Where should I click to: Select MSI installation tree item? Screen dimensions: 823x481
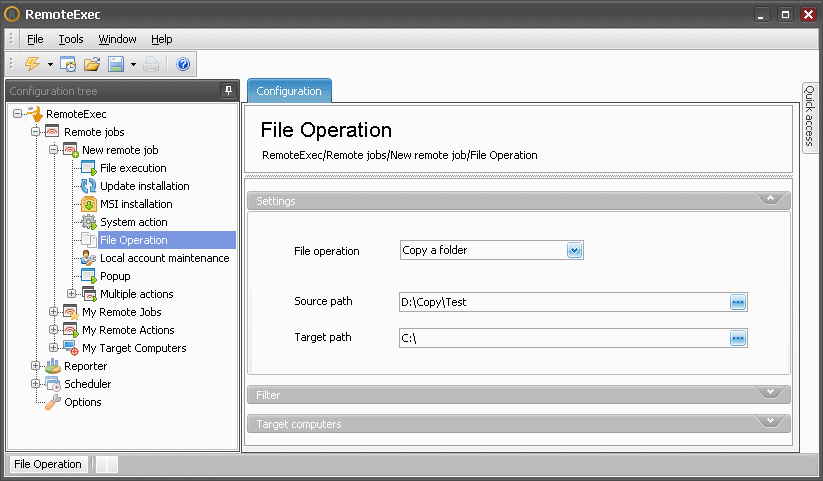coord(136,204)
